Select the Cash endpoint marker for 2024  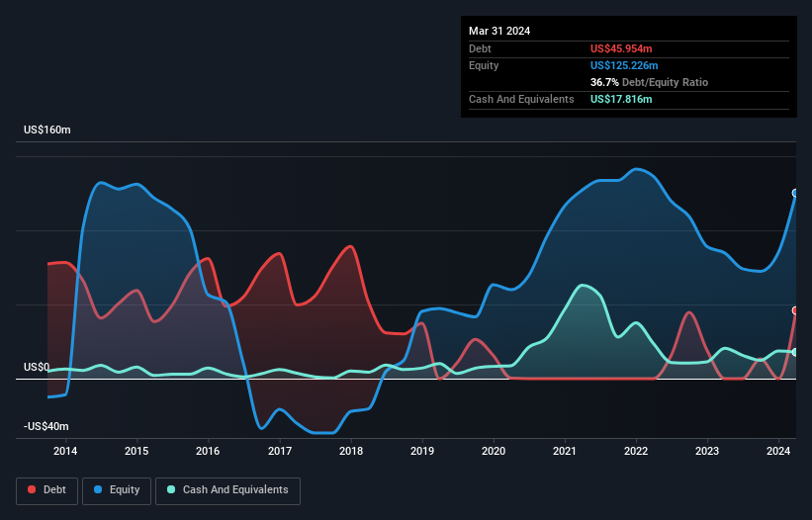(x=795, y=352)
